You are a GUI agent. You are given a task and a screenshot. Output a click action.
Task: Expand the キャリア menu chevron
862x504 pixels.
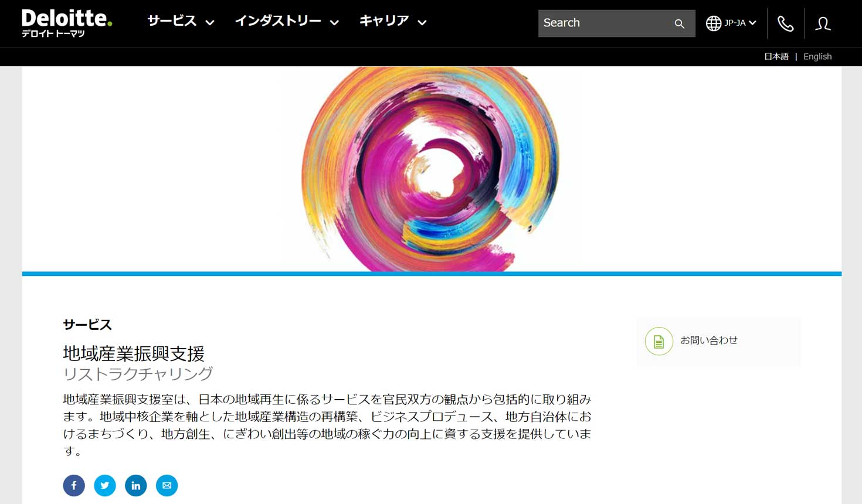point(422,23)
